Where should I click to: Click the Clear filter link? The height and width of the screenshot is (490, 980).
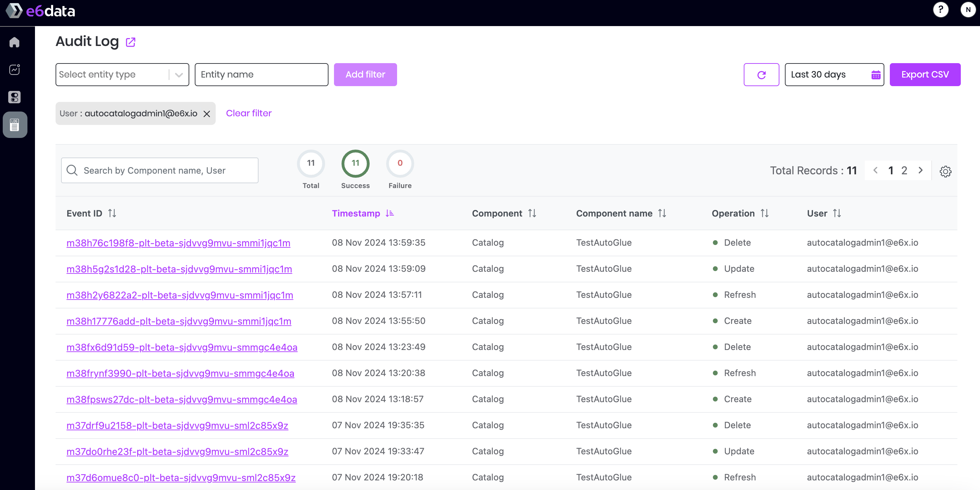[249, 113]
